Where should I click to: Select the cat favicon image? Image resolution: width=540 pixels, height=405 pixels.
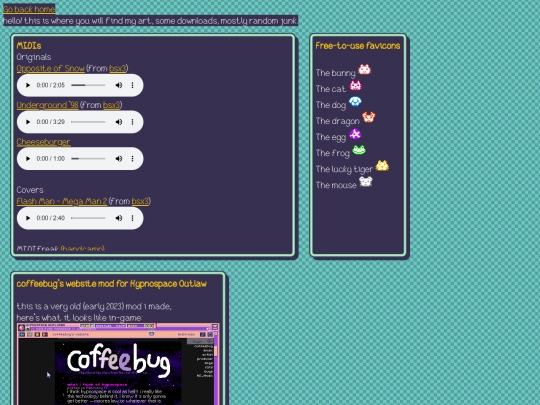tap(356, 85)
